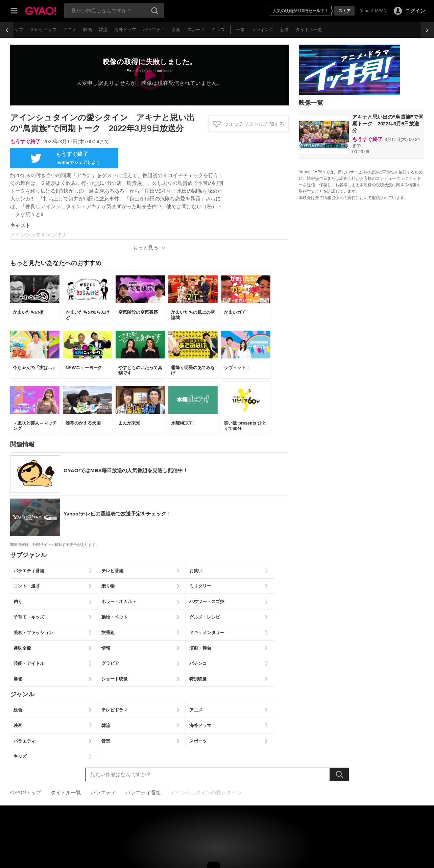Open 空気階段の空気観察 recommendation thumbnail
Image resolution: width=434 pixels, height=868 pixels.
pos(140,289)
